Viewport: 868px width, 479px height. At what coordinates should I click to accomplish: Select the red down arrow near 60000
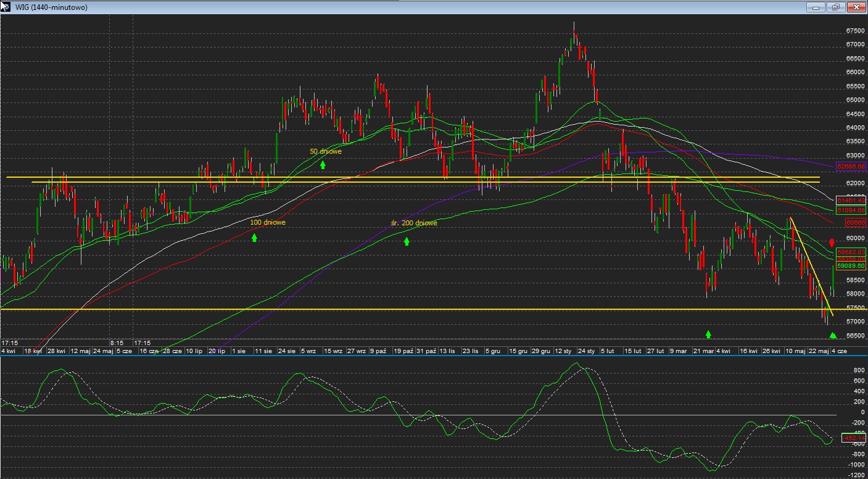click(832, 243)
